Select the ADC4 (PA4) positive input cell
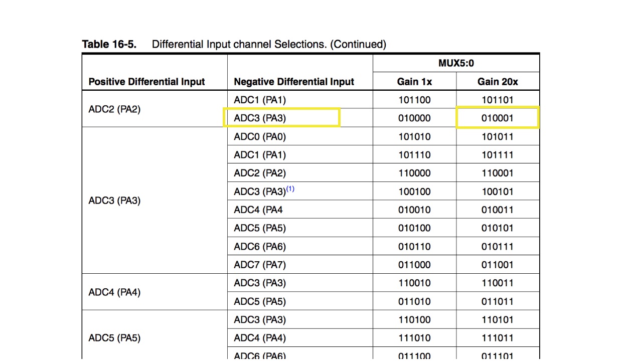Viewport: 625px width, 364px height. click(x=114, y=292)
